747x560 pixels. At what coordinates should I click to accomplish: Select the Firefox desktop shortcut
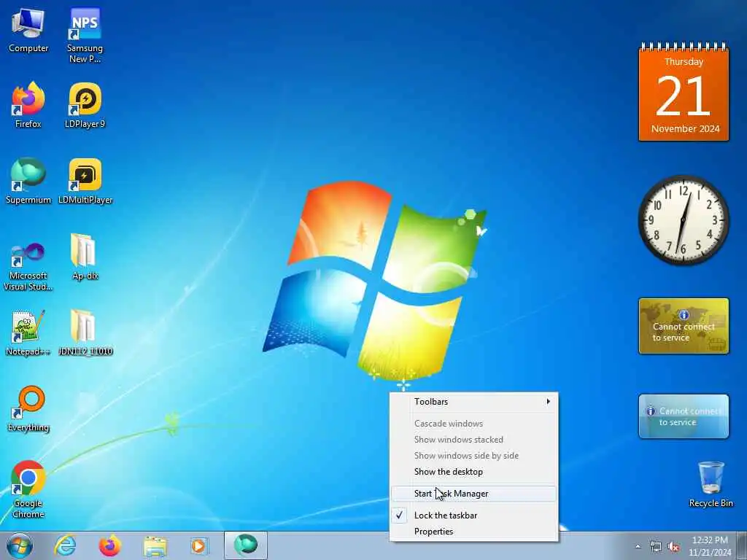[x=28, y=106]
